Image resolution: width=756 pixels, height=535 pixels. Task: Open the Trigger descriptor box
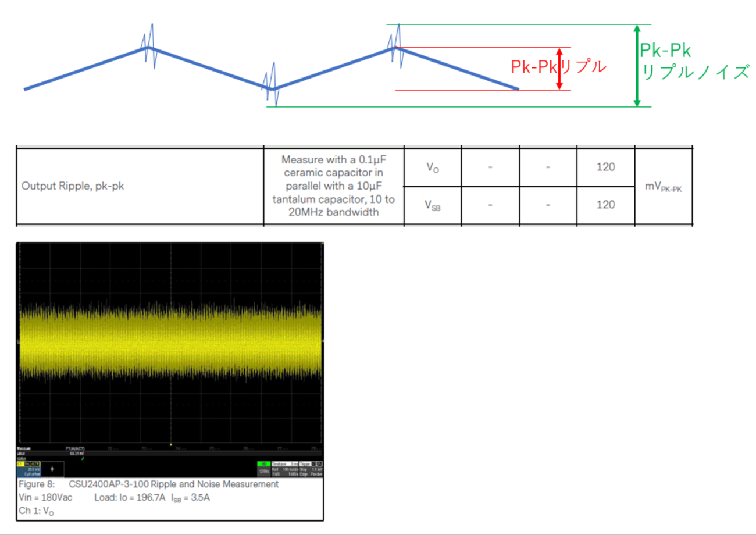pyautogui.click(x=311, y=469)
